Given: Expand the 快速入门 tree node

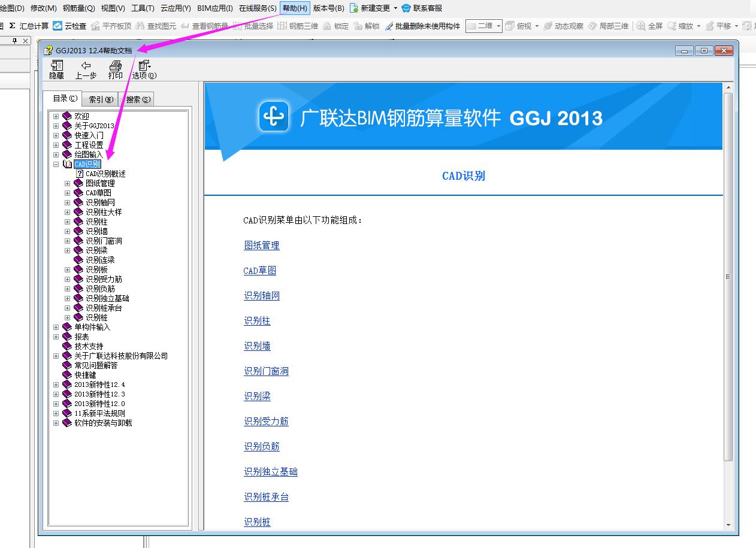Looking at the screenshot, I should [x=56, y=135].
